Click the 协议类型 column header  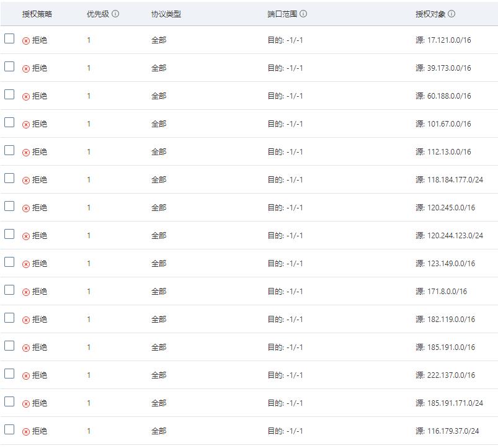point(166,14)
